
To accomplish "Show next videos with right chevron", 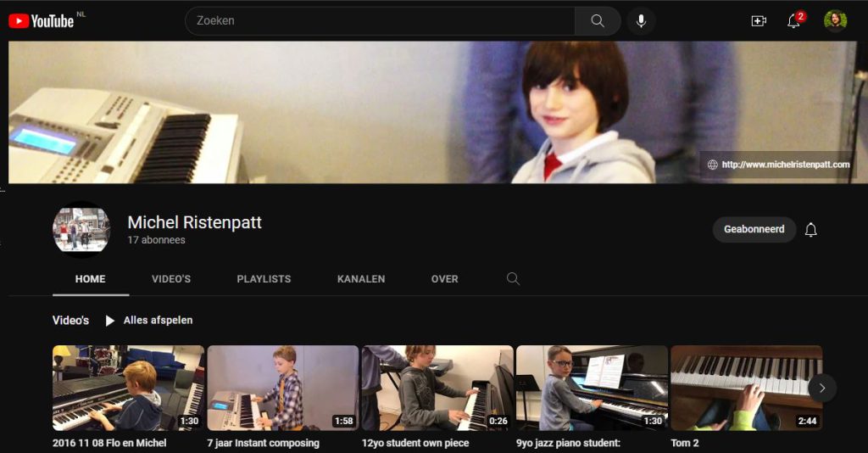I will tap(821, 388).
